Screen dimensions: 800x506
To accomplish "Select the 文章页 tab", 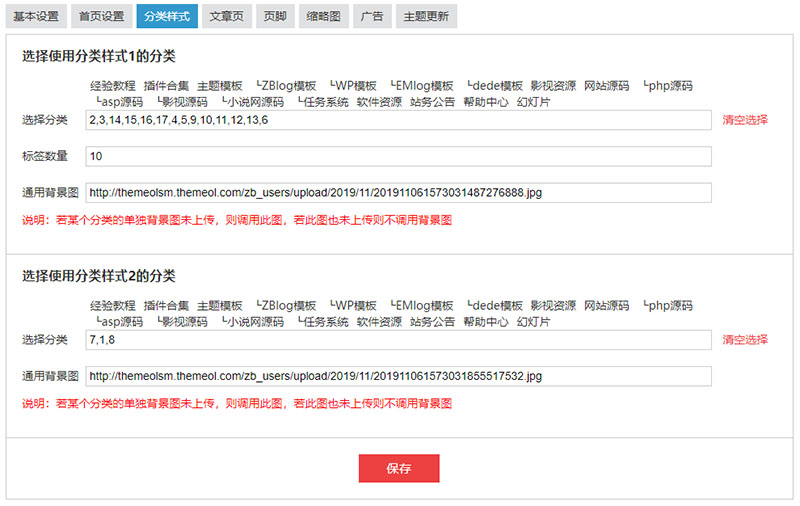I will click(x=226, y=17).
